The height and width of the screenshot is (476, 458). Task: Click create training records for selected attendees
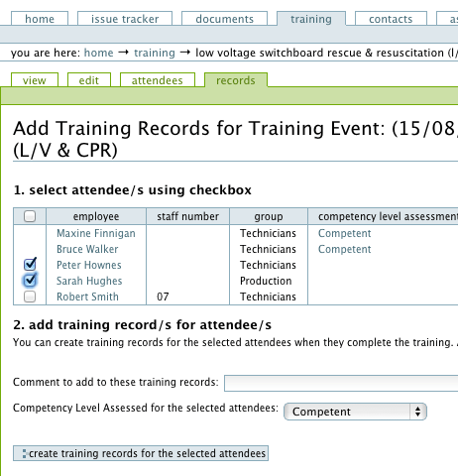pos(141,453)
